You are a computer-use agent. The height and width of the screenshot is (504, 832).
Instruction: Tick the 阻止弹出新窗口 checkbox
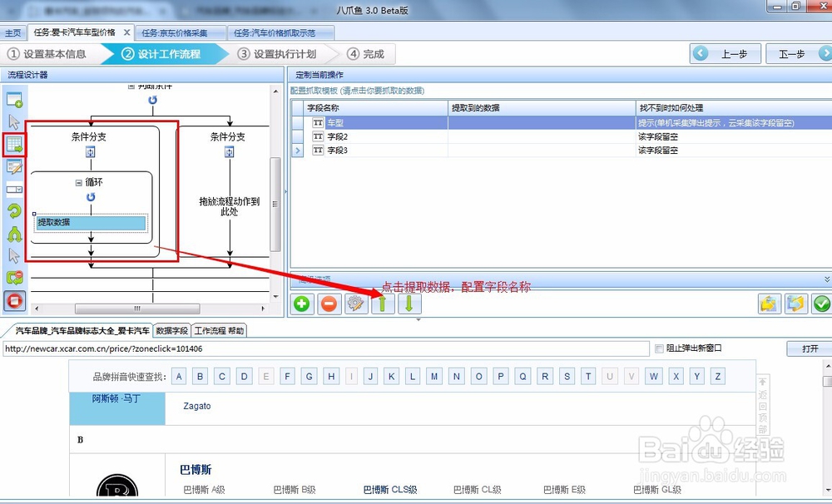pyautogui.click(x=659, y=348)
